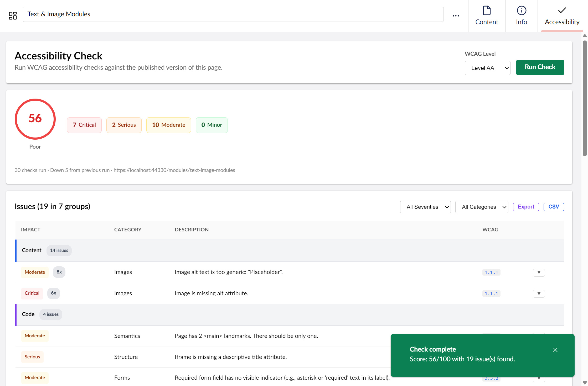Filter by the 10 Moderate badge

[x=168, y=125]
